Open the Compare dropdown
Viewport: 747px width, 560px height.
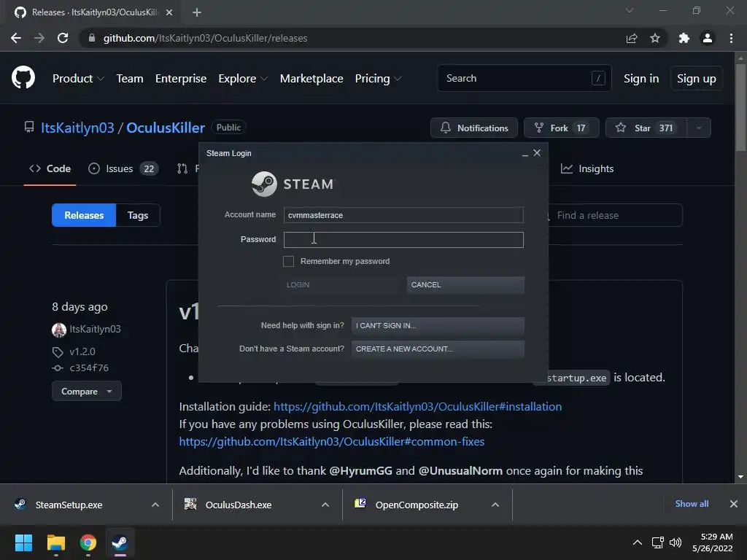coord(87,392)
